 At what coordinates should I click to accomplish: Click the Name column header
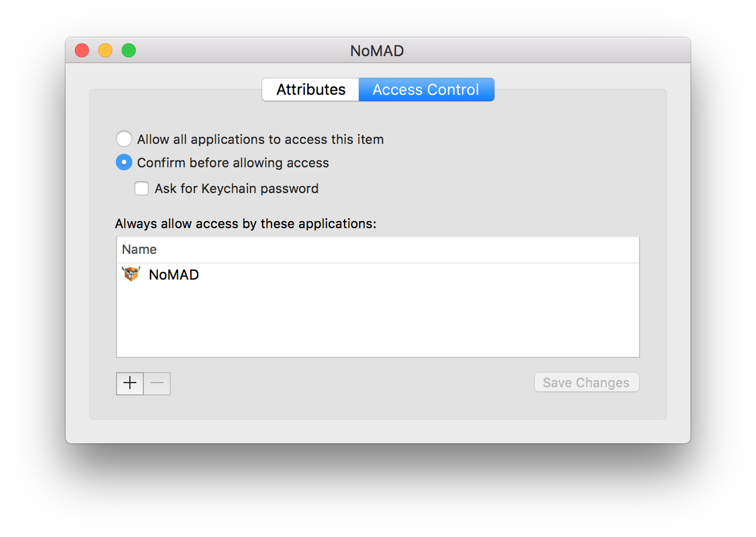pos(378,250)
